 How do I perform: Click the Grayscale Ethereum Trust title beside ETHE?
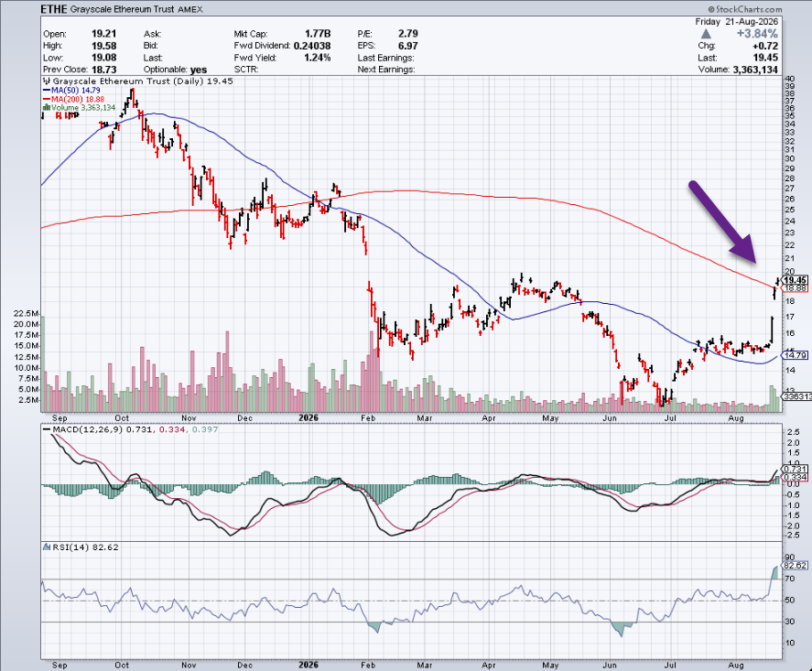pos(123,9)
